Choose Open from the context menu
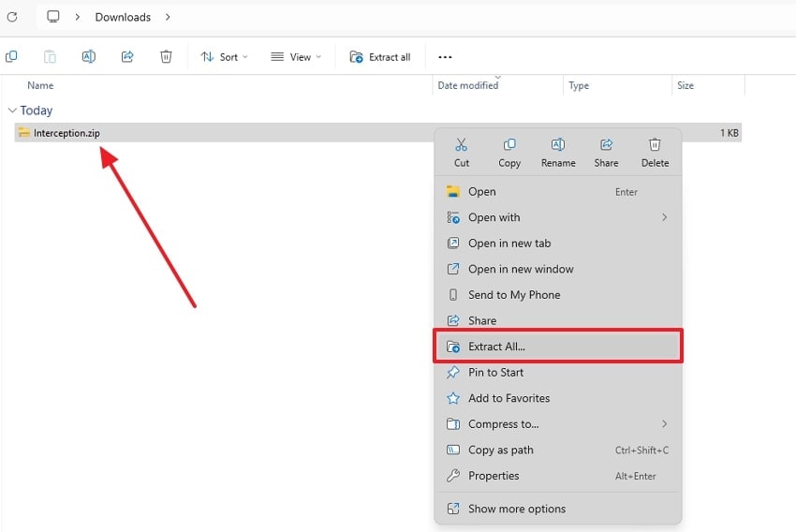This screenshot has height=532, width=796. click(557, 192)
